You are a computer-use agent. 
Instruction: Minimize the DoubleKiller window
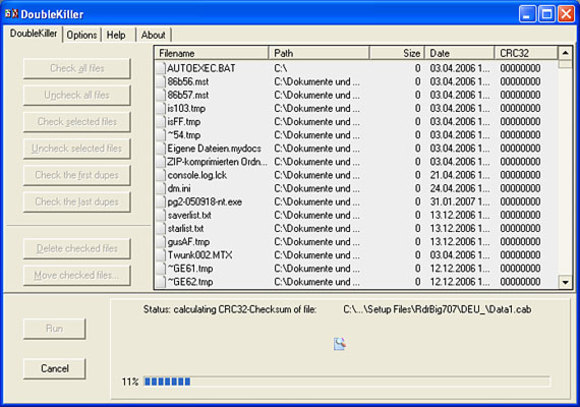(x=527, y=14)
